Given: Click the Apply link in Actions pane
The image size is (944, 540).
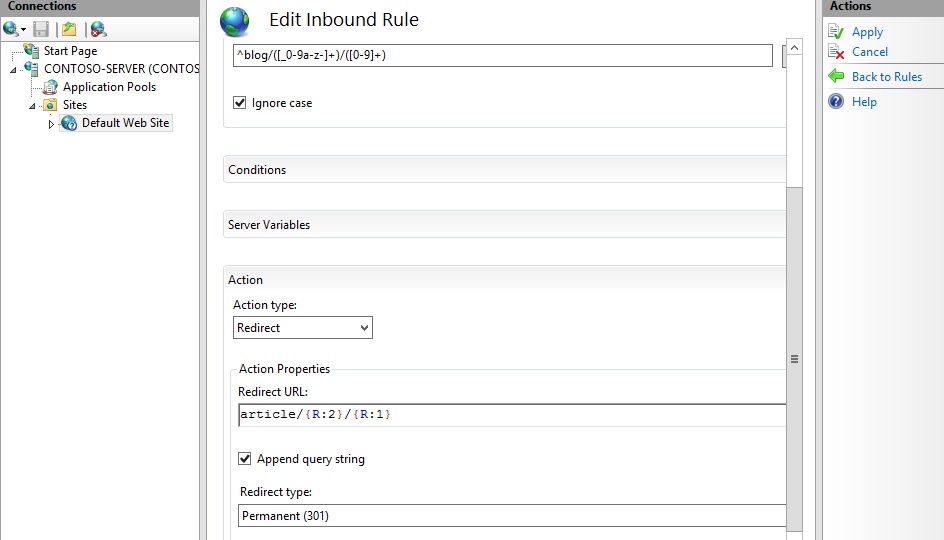Looking at the screenshot, I should click(867, 32).
